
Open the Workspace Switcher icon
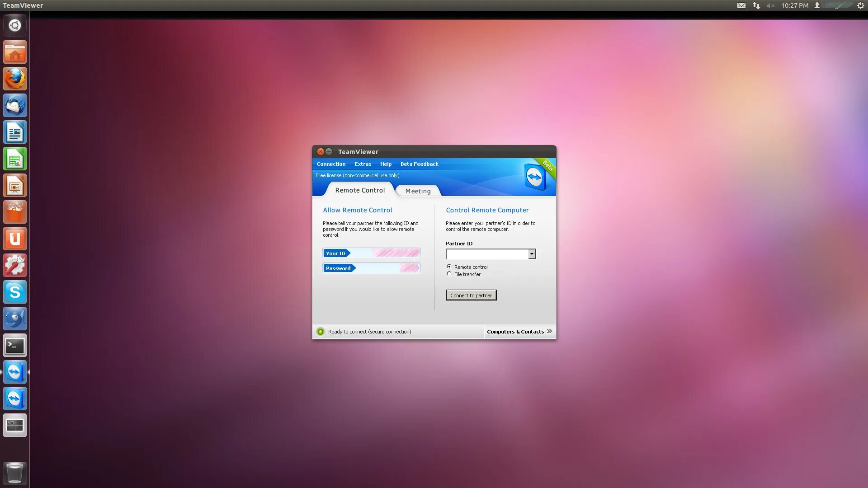[15, 425]
